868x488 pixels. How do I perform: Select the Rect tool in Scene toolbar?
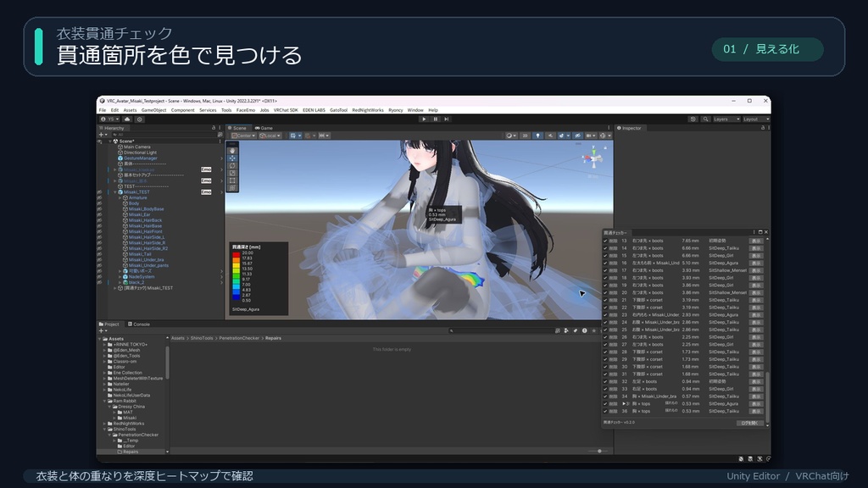pos(232,180)
